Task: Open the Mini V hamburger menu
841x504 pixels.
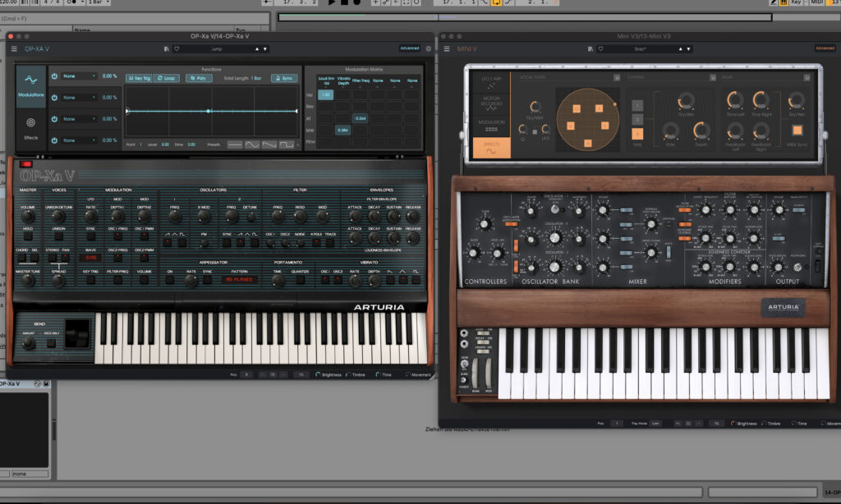Action: tap(446, 48)
